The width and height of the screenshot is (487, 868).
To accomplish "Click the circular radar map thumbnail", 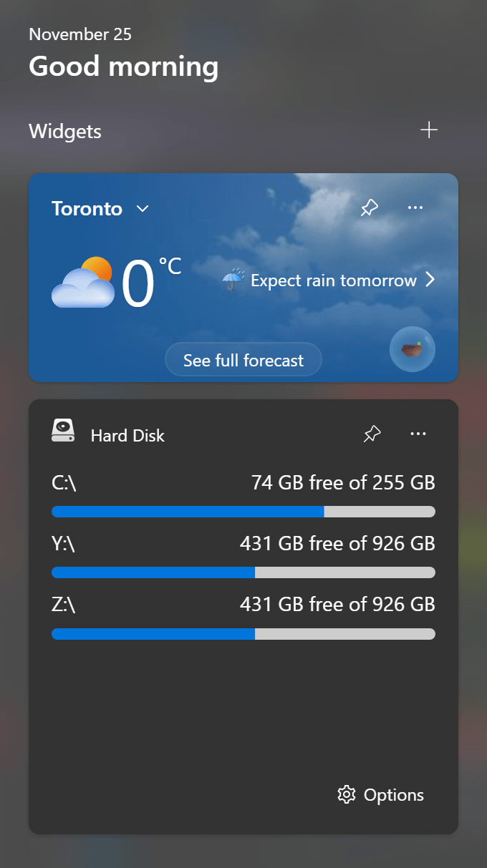I will click(412, 349).
